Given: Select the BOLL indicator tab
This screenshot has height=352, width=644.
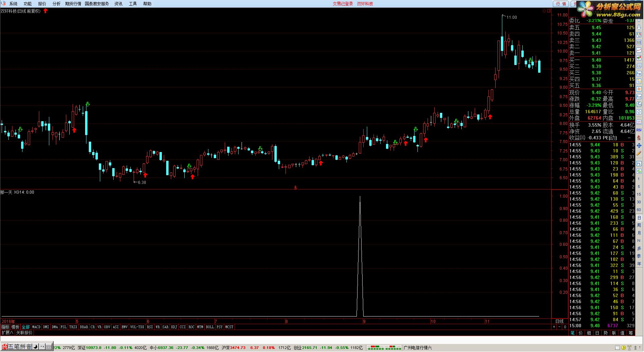Looking at the screenshot, I should tap(210, 327).
